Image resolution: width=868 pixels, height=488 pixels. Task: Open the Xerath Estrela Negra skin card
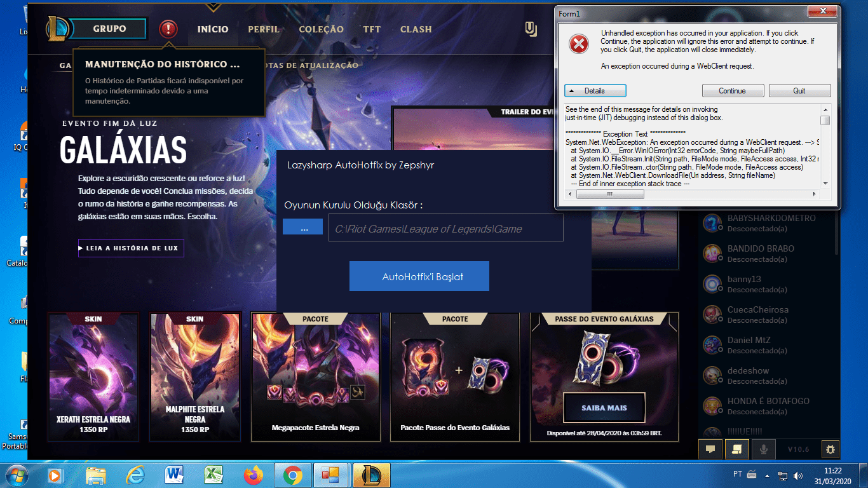click(x=93, y=376)
